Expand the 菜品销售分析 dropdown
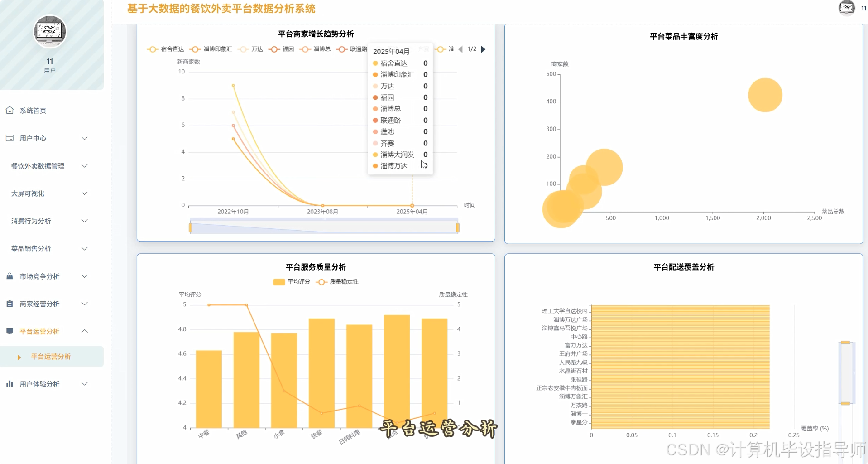 click(x=32, y=248)
